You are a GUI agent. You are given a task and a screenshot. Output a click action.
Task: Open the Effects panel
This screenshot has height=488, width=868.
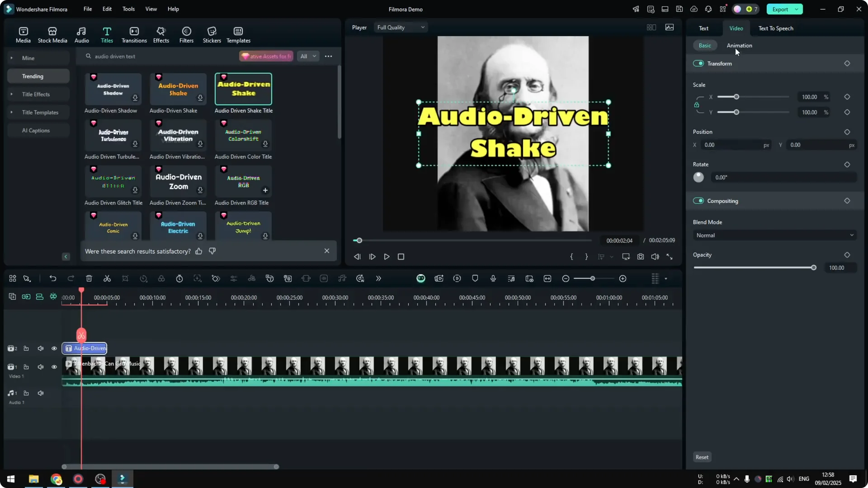coord(161,34)
